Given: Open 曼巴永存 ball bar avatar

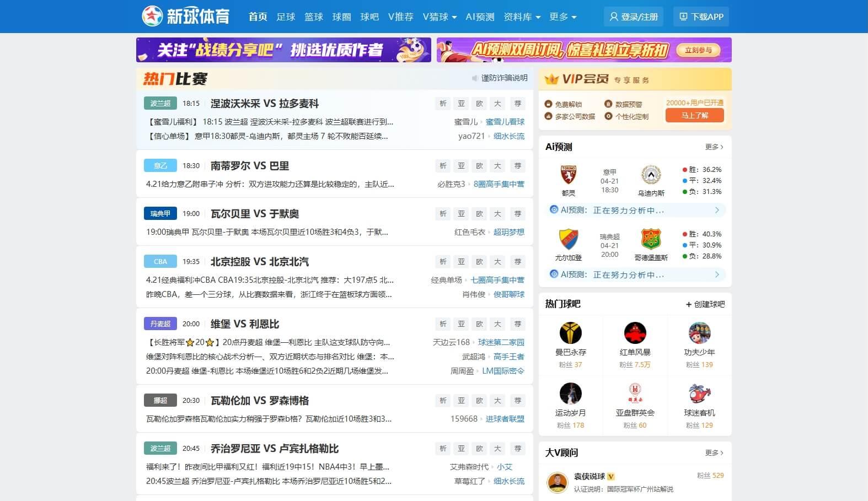Looking at the screenshot, I should 570,333.
